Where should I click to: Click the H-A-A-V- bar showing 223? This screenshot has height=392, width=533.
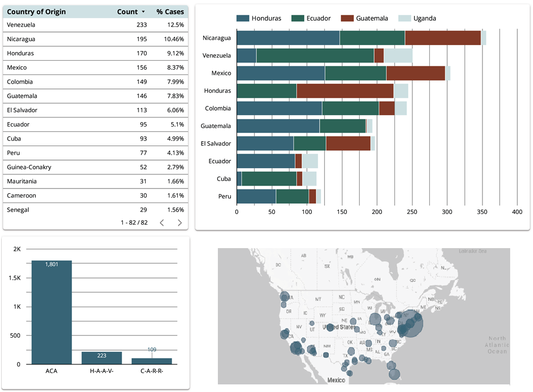pos(102,358)
